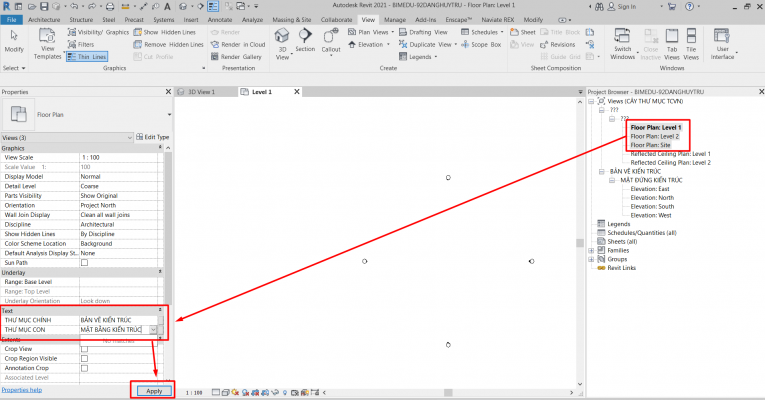Open Visibility/Graphics settings

click(x=97, y=32)
